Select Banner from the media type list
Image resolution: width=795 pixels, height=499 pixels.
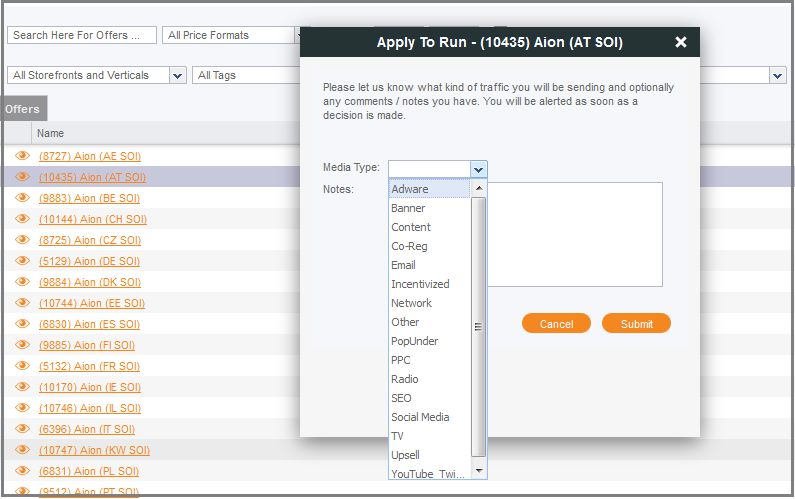[x=408, y=208]
